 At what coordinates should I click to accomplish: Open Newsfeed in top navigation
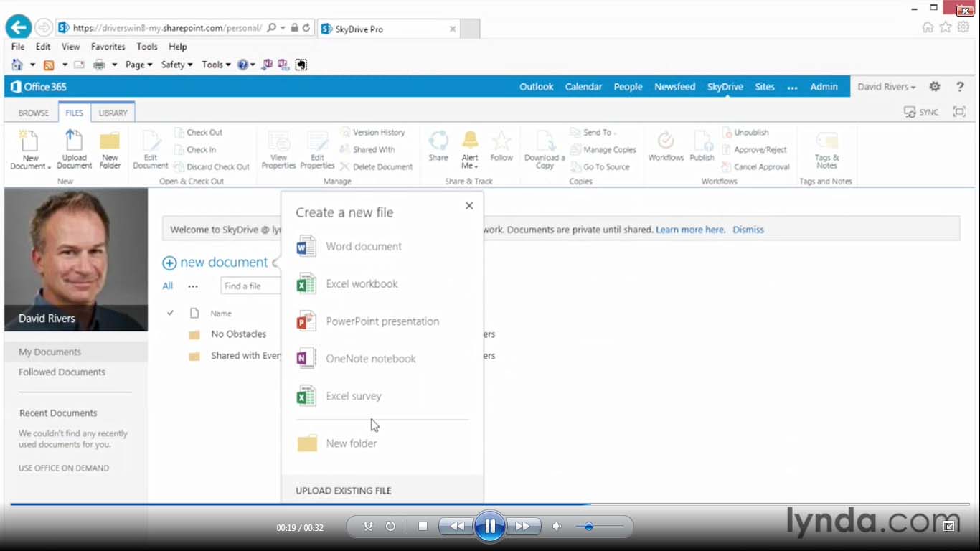pyautogui.click(x=674, y=86)
